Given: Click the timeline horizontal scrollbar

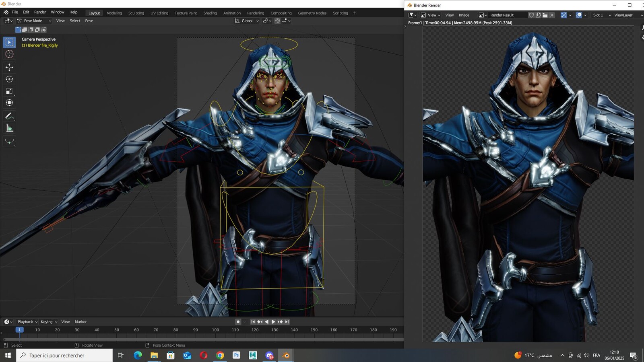Looking at the screenshot, I should click(203, 339).
